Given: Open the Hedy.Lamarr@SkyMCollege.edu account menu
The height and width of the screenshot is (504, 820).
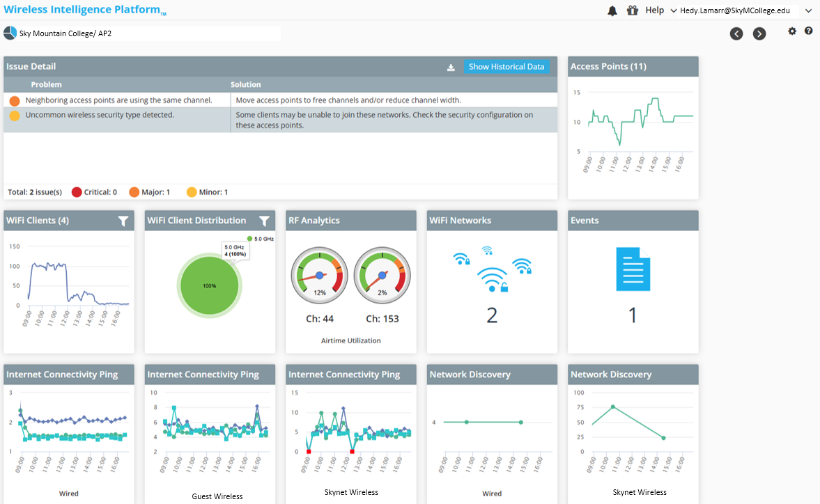Looking at the screenshot, I should pos(735,10).
